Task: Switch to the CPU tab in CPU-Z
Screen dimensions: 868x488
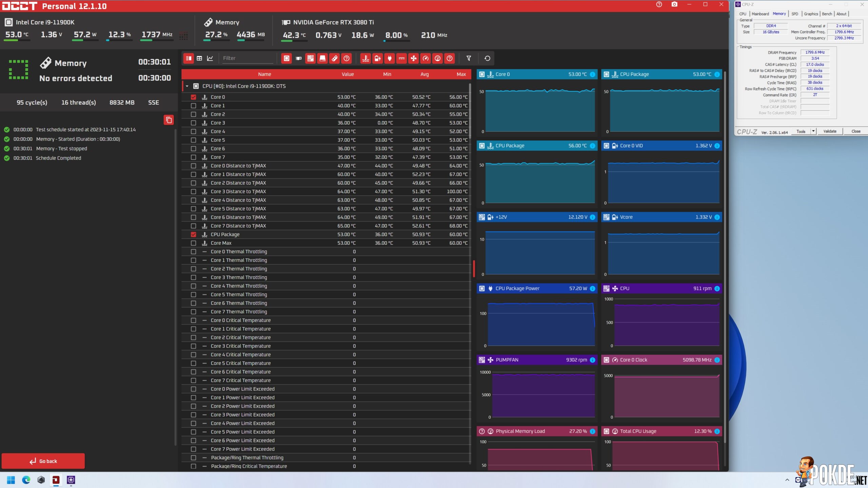Action: click(x=743, y=14)
